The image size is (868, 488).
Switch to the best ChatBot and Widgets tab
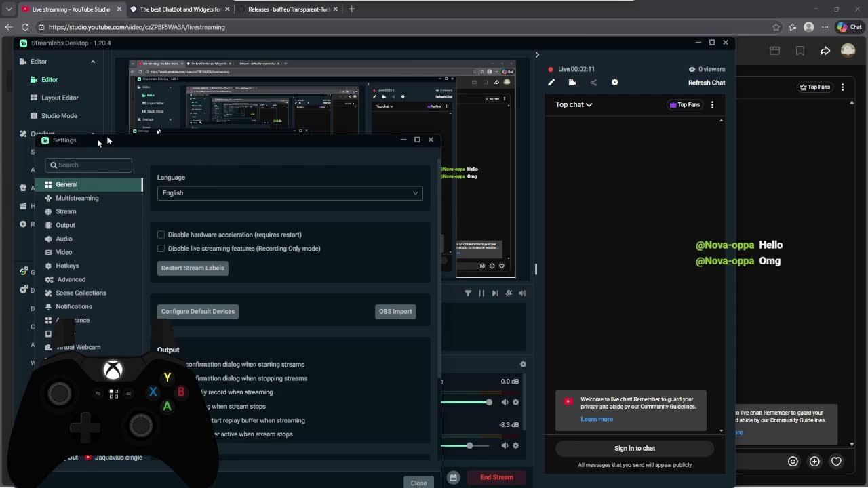pyautogui.click(x=180, y=9)
